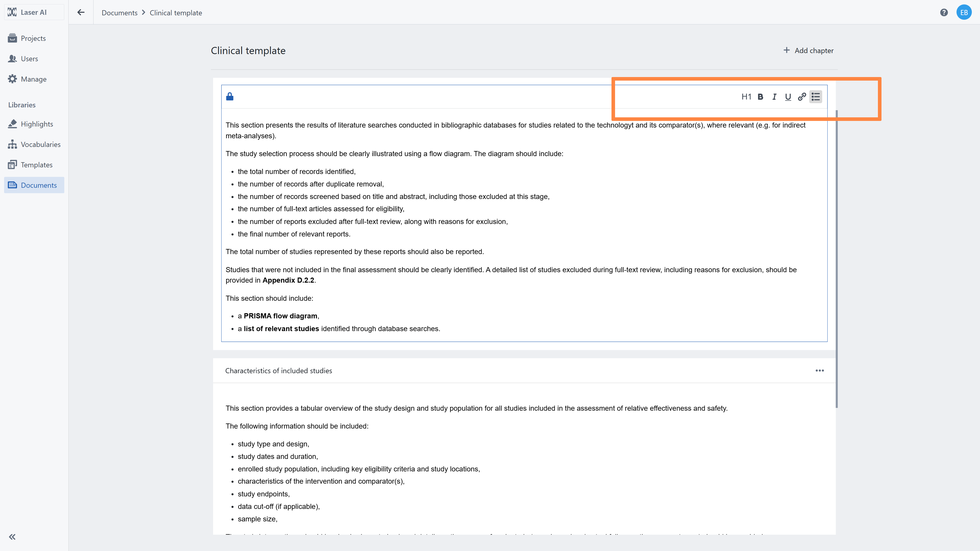Open the EB user avatar menu

964,12
